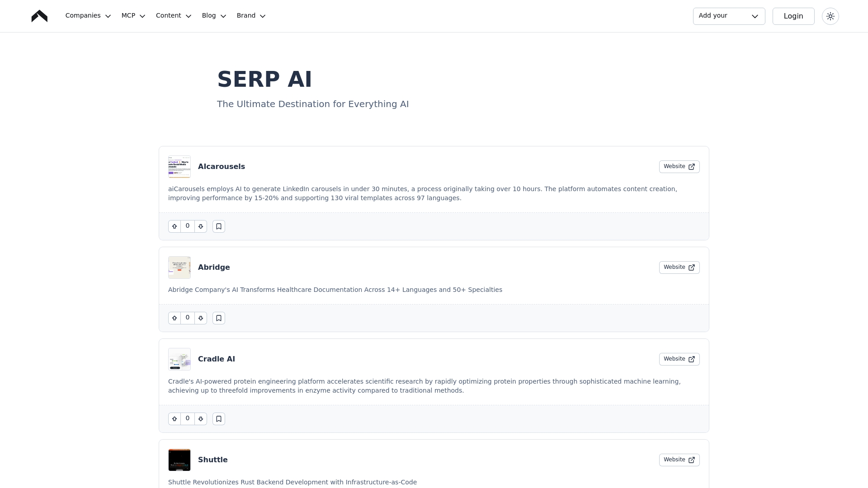Image resolution: width=868 pixels, height=488 pixels.
Task: Click the Login button
Action: coord(793,16)
